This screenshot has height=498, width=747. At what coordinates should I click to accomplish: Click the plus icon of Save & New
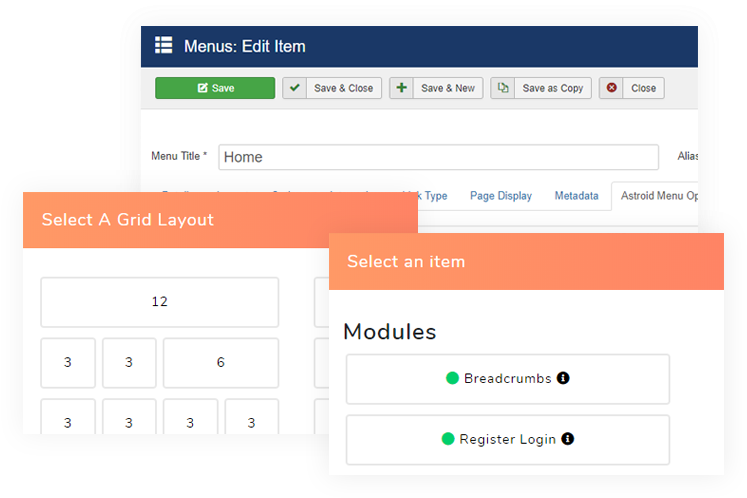pos(402,88)
